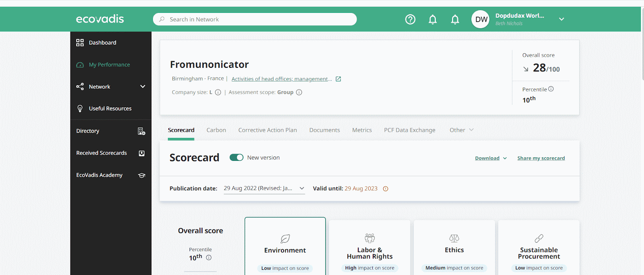Click the Beth Nichols user name
The height and width of the screenshot is (275, 644).
coord(509,24)
